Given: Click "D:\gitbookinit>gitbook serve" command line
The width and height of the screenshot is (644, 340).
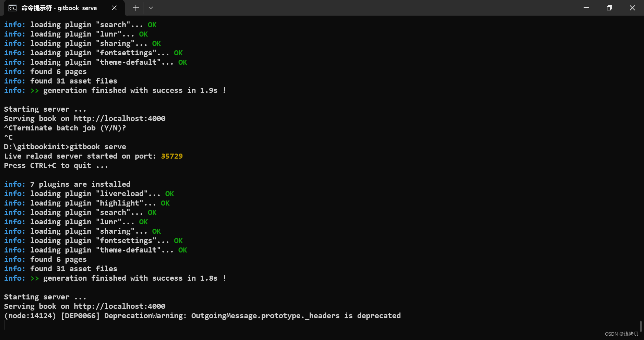Looking at the screenshot, I should [65, 147].
